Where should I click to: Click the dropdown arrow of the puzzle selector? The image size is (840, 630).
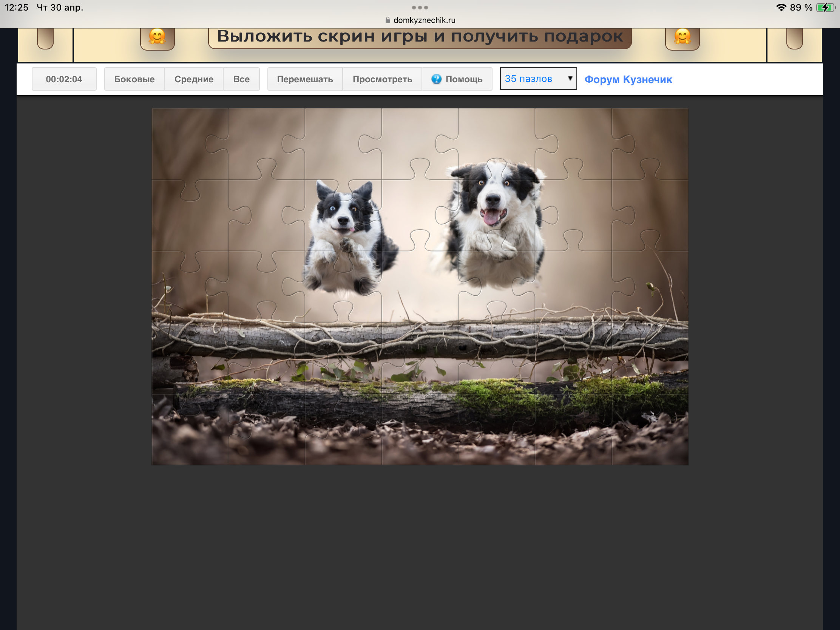570,78
